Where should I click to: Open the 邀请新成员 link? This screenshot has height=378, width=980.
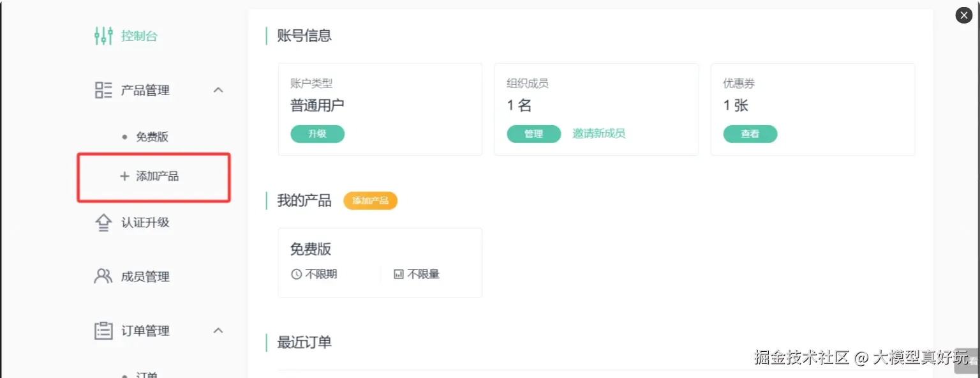598,133
